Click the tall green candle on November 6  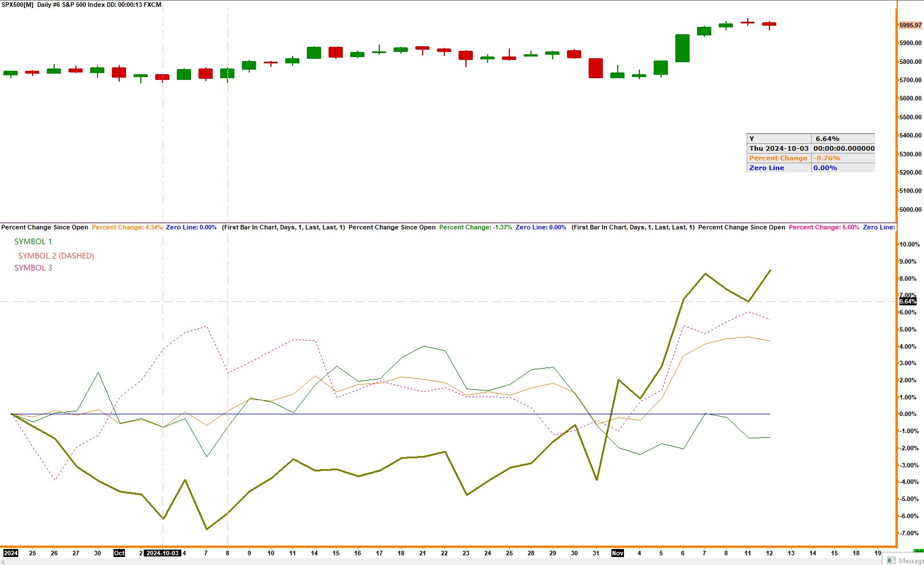683,48
